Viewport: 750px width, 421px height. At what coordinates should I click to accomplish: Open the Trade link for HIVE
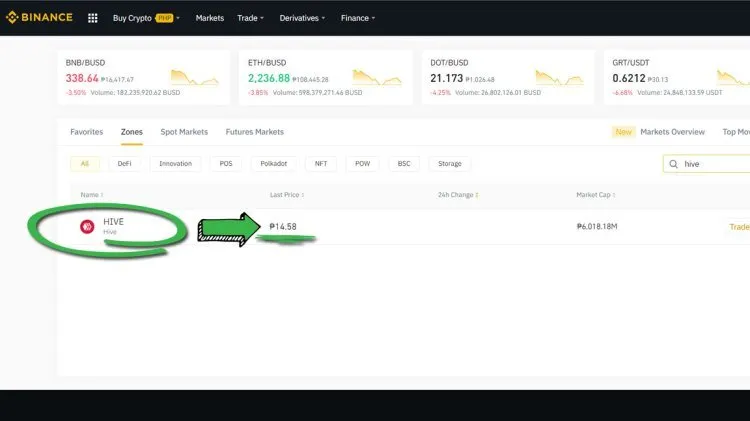(739, 227)
